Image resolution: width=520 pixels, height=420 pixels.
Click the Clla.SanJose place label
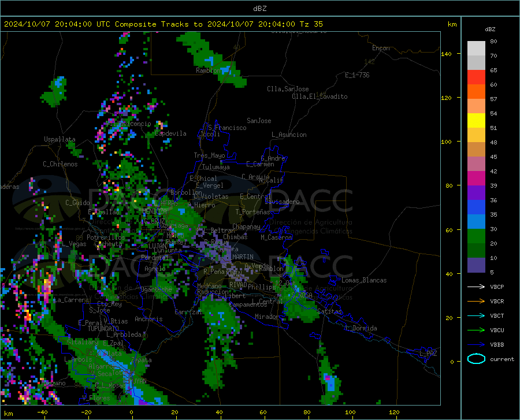pos(288,89)
